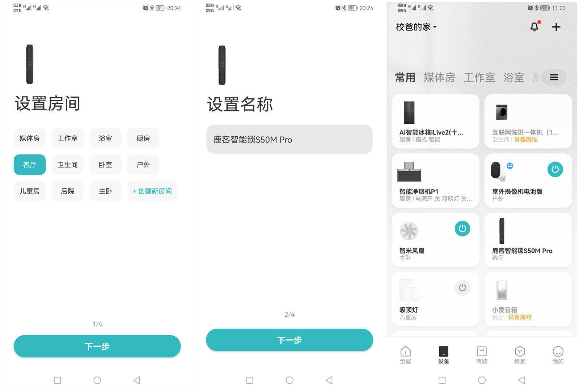Open the notification bell icon
Screen dimensions: 579x392
coord(535,27)
